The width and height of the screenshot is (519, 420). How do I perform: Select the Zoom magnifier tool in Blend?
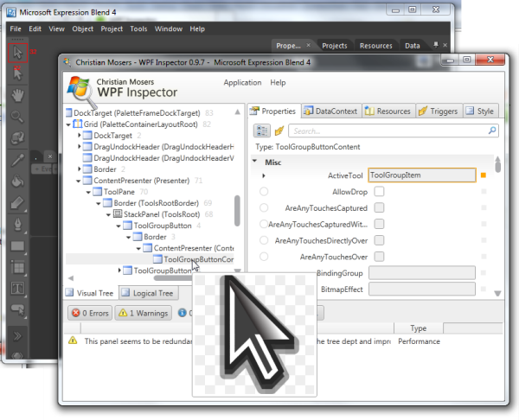(17, 117)
